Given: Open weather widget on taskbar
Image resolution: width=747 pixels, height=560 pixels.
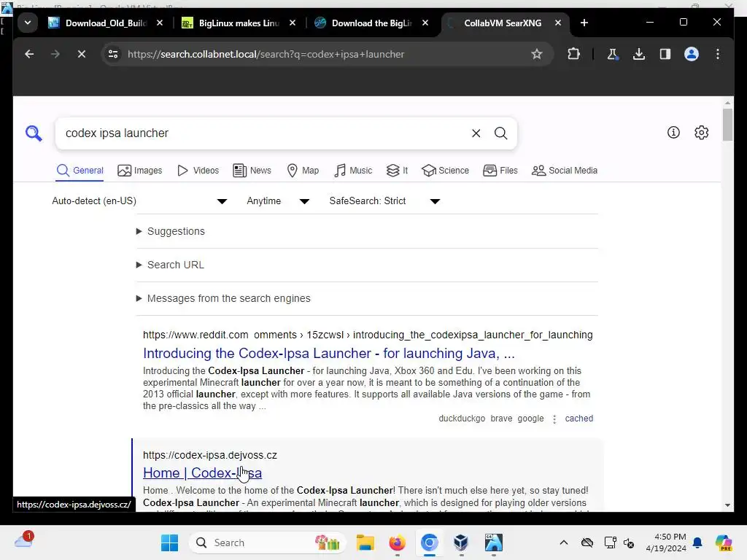Looking at the screenshot, I should [24, 540].
